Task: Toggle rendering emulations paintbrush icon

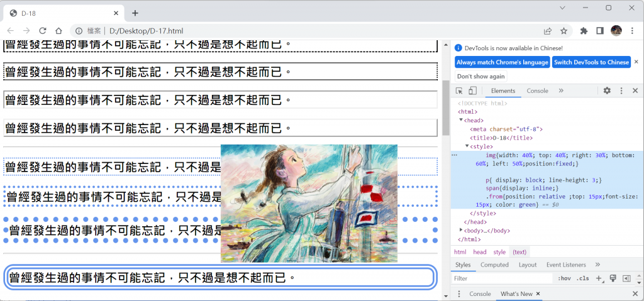Action: pos(613,278)
